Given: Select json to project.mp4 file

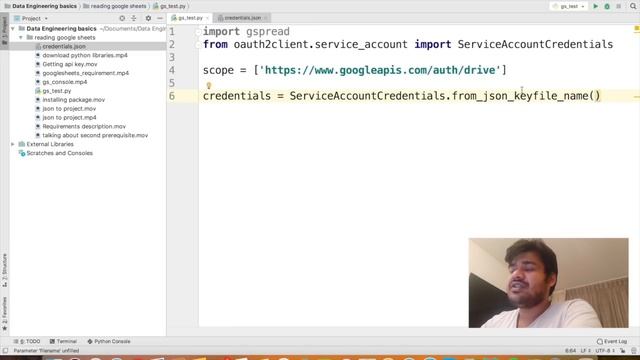Looking at the screenshot, I should click(x=69, y=118).
